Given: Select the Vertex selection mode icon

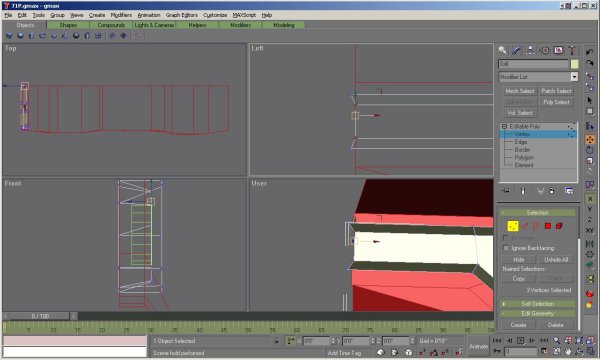Looking at the screenshot, I should [513, 226].
